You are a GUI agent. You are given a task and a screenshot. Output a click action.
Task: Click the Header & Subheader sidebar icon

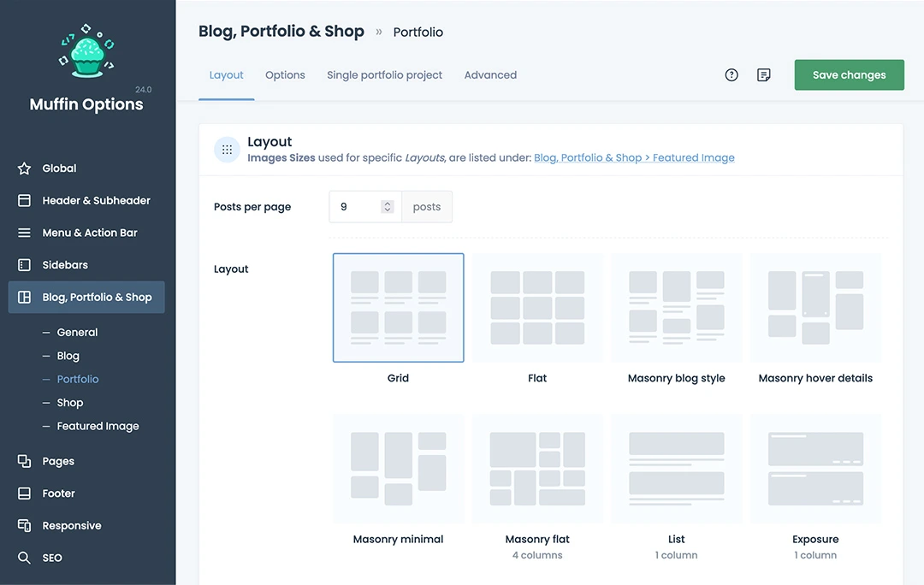click(25, 201)
